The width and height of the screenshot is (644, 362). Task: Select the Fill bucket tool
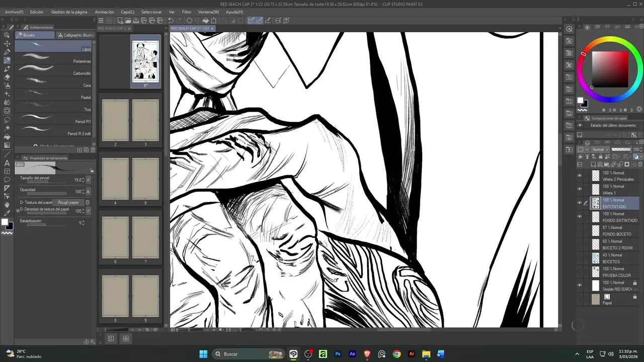point(7,137)
